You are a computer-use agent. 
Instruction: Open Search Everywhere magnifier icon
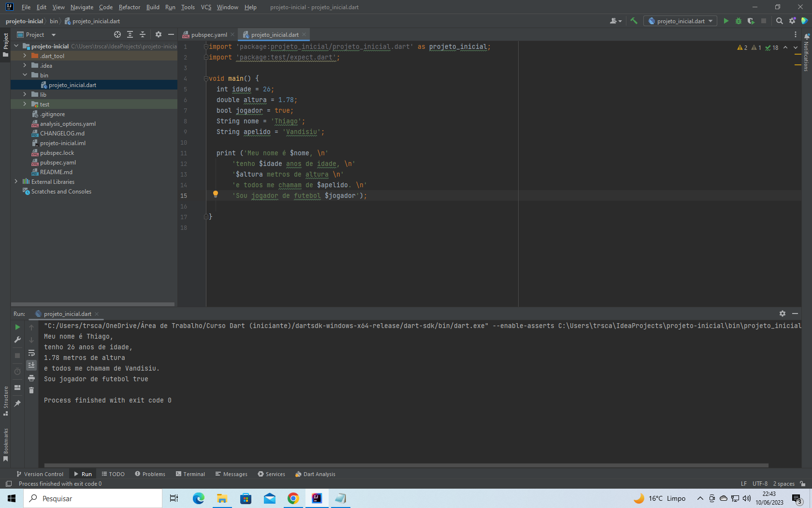coord(779,21)
